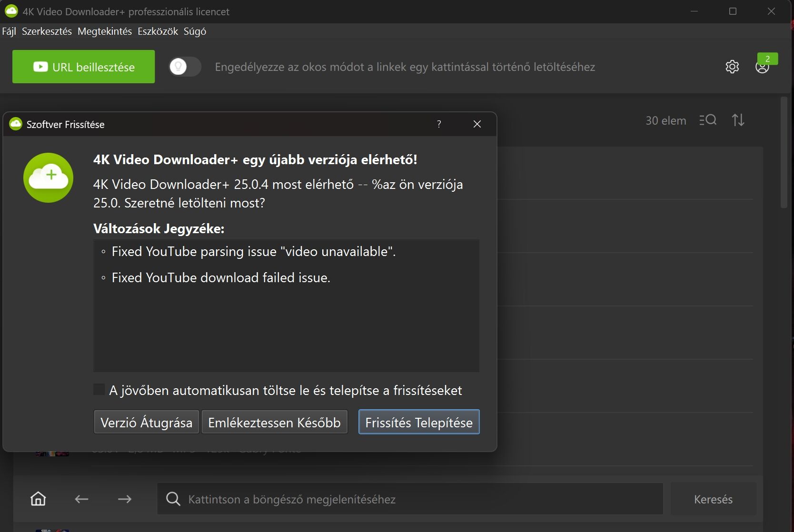Click Verzió Átugrása button

[147, 422]
